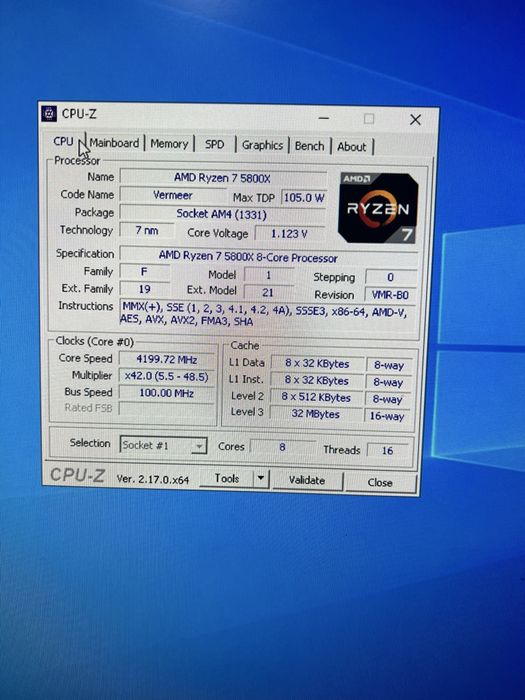This screenshot has width=525, height=700.
Task: Click the Threads value 16
Action: [x=387, y=450]
